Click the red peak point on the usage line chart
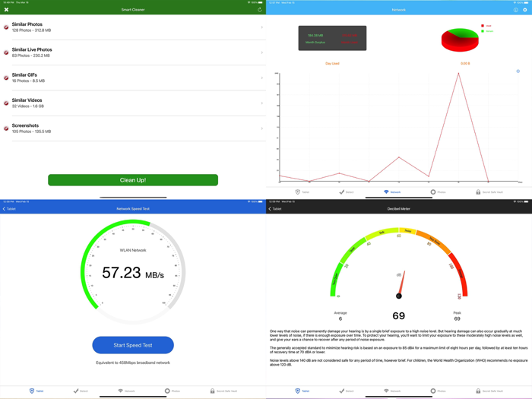532x399 pixels. click(x=458, y=73)
